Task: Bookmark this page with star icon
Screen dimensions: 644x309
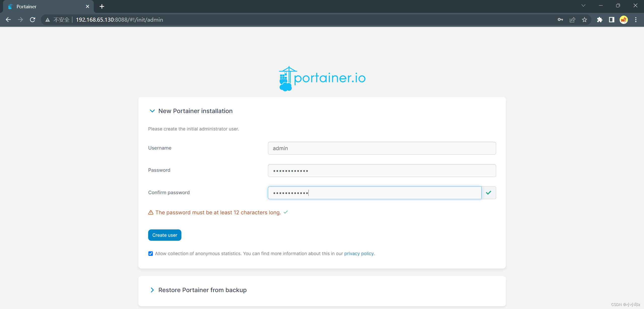Action: pos(584,20)
